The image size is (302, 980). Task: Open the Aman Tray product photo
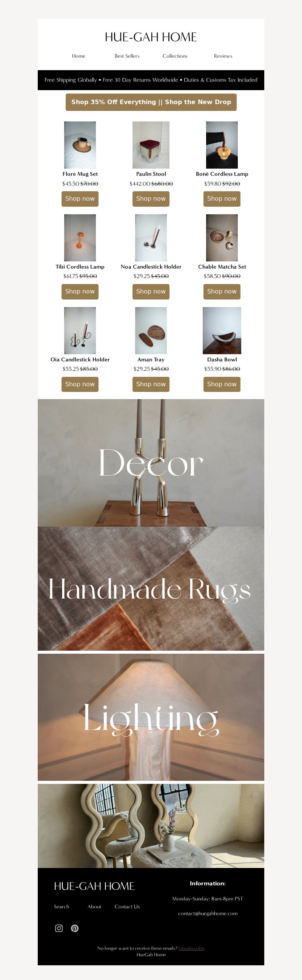[x=151, y=330]
